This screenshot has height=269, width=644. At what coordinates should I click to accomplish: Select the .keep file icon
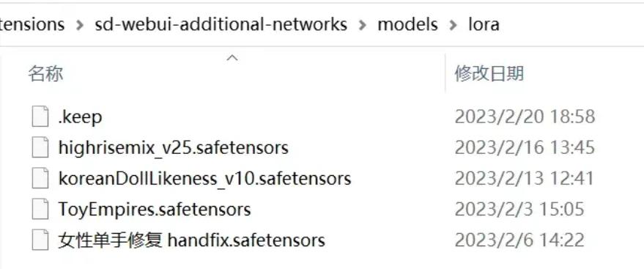point(40,117)
